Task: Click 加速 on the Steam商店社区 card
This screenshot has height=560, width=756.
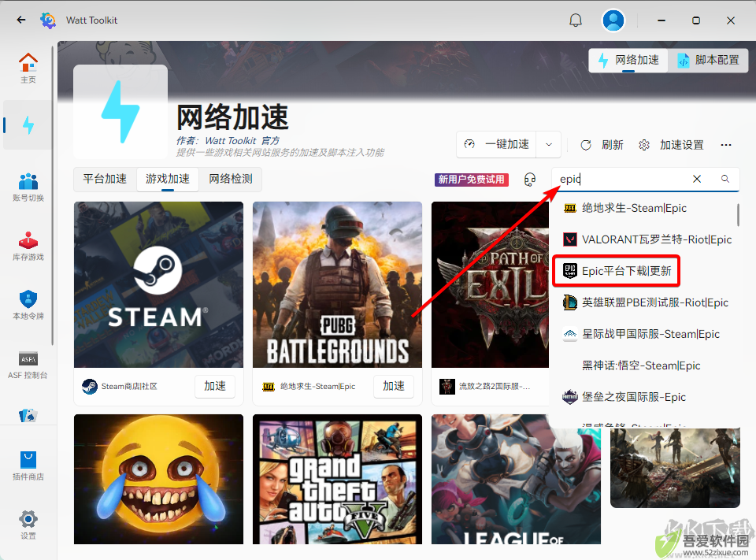Action: click(x=215, y=386)
